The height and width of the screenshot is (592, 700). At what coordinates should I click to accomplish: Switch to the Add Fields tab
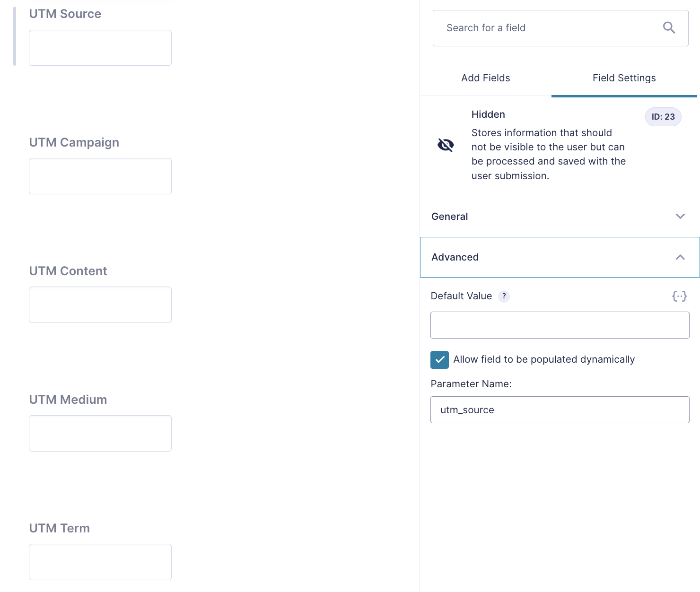click(485, 78)
